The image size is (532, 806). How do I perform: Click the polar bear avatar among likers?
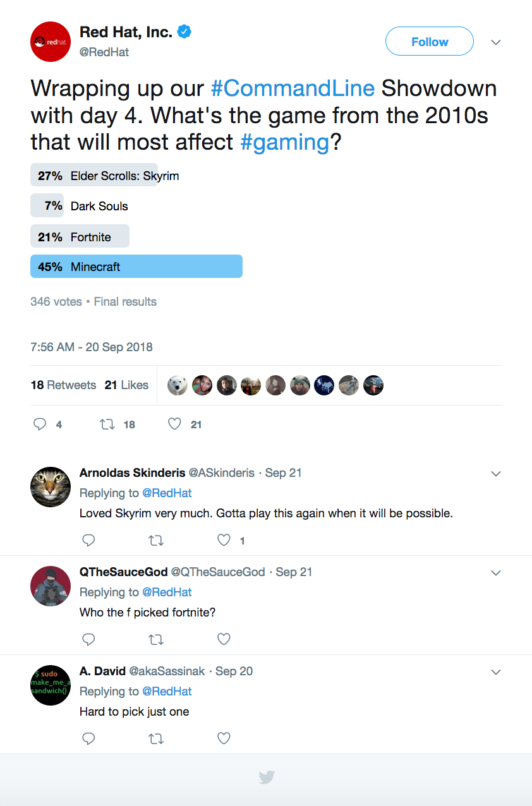pos(178,385)
